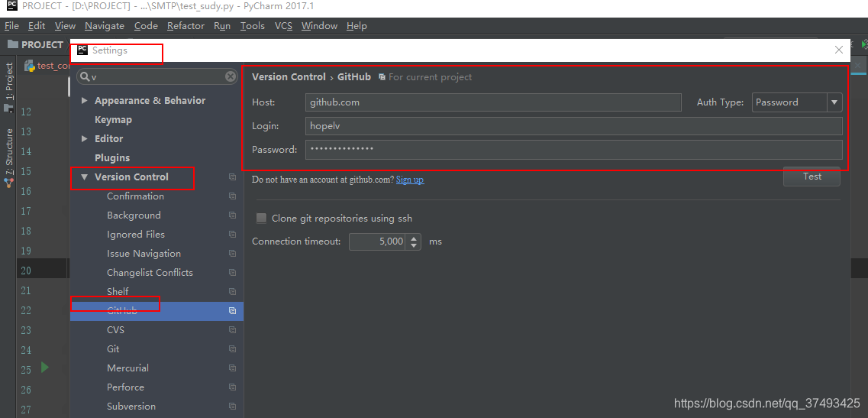Enable Clone git repositories using ssh
The image size is (868, 418).
coord(261,219)
